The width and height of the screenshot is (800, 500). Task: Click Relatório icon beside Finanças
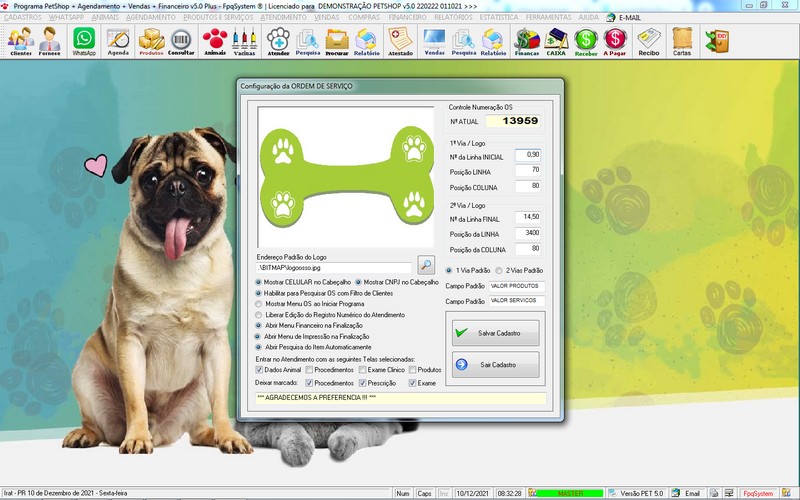[493, 41]
